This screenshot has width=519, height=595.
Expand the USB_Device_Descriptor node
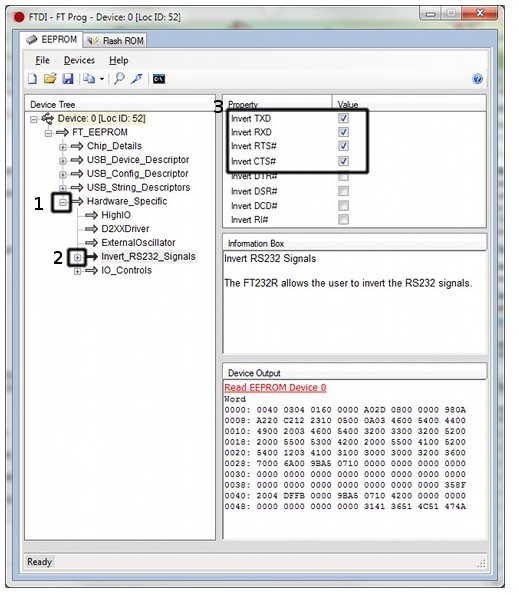click(x=63, y=161)
